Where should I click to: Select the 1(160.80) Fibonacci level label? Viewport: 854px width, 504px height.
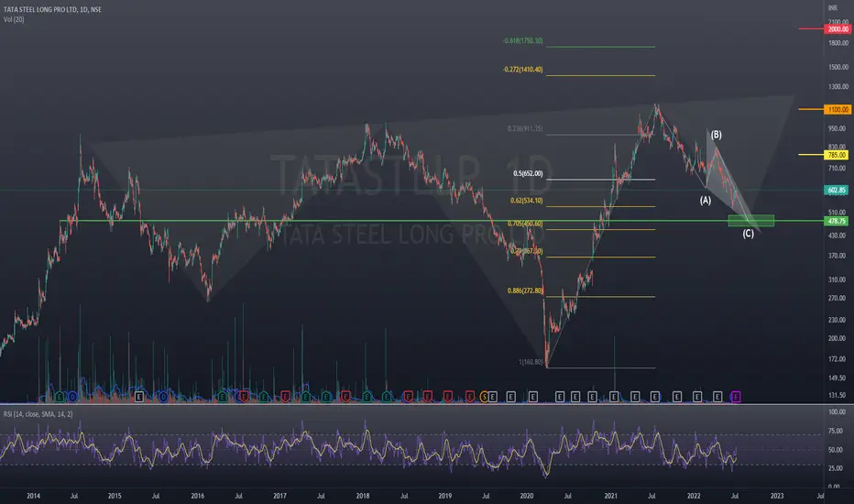click(x=531, y=362)
